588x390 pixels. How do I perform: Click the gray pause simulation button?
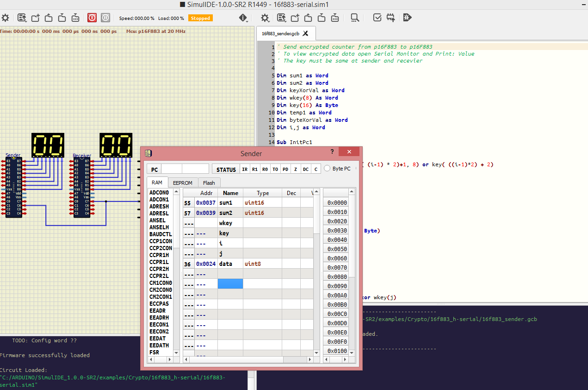coord(105,18)
